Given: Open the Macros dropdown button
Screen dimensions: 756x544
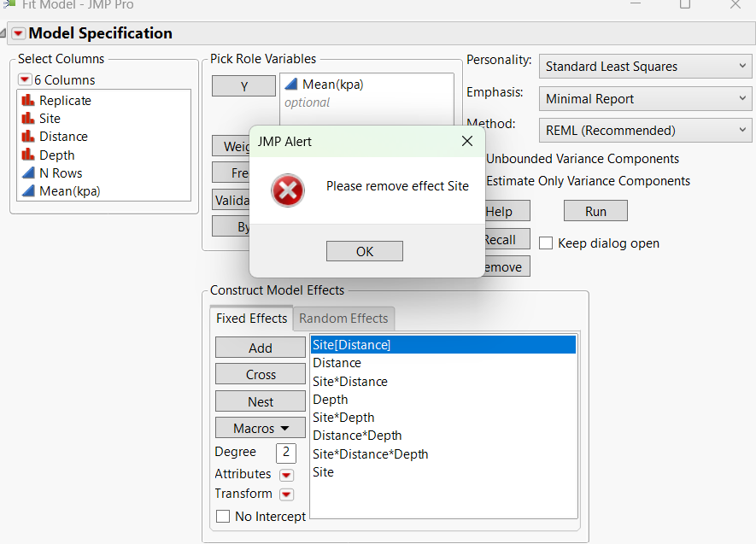Looking at the screenshot, I should click(x=261, y=428).
